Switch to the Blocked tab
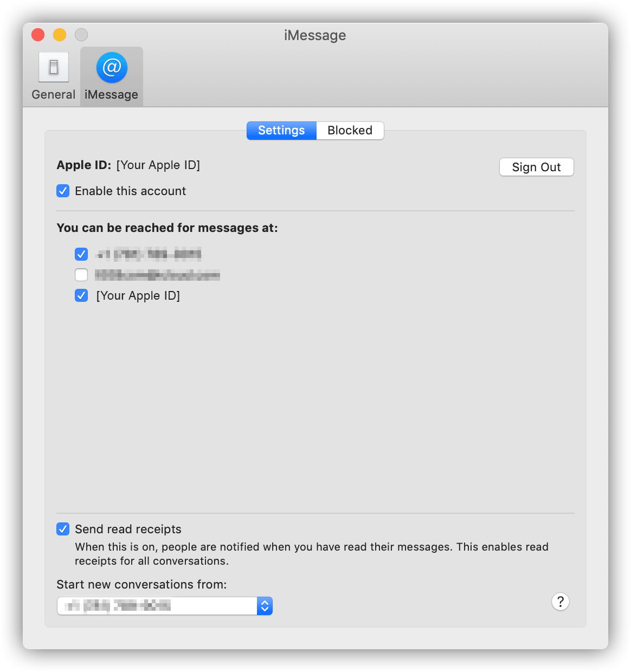Screen dimensions: 631x672 coord(350,131)
